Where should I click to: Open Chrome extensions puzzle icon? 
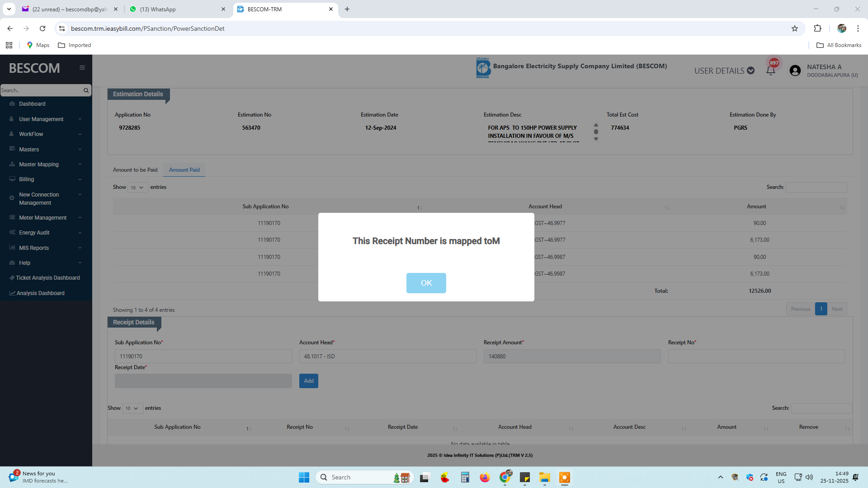(817, 28)
